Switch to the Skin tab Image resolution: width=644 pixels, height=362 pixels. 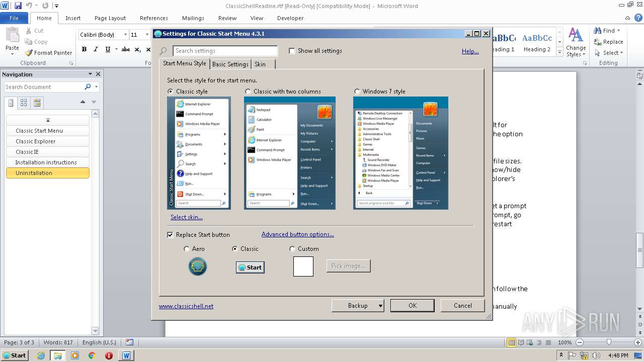264,64
